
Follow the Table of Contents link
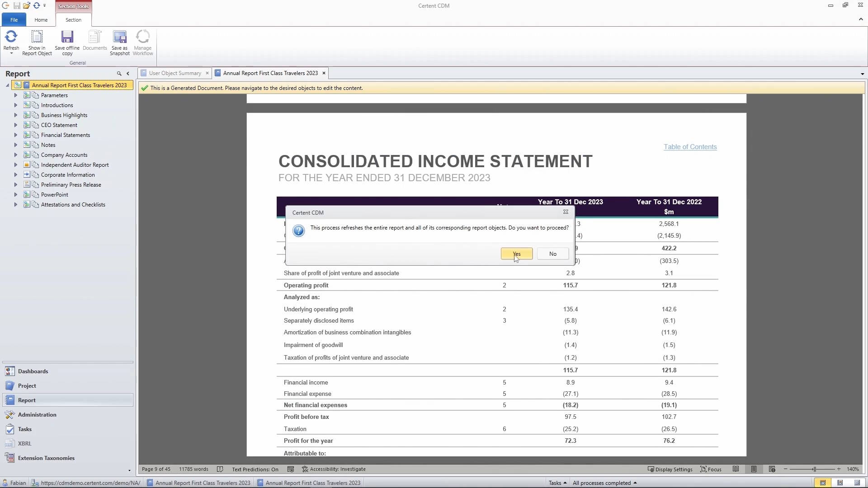coord(690,147)
